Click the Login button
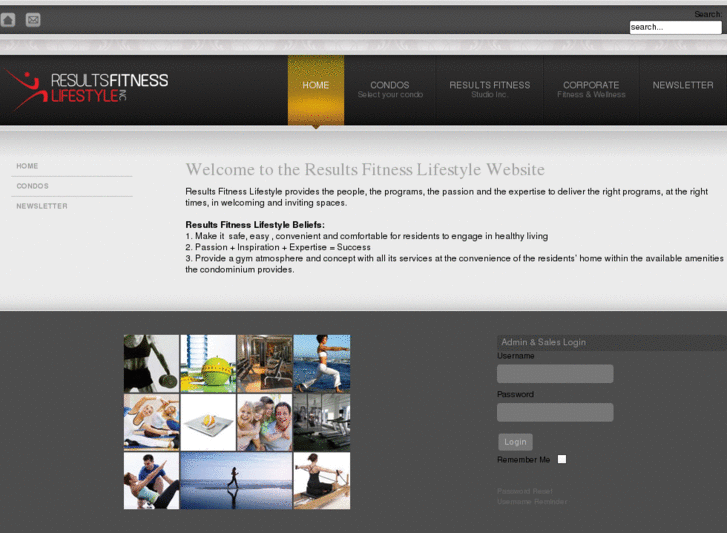Viewport: 727px width, 545px height. pyautogui.click(x=515, y=442)
